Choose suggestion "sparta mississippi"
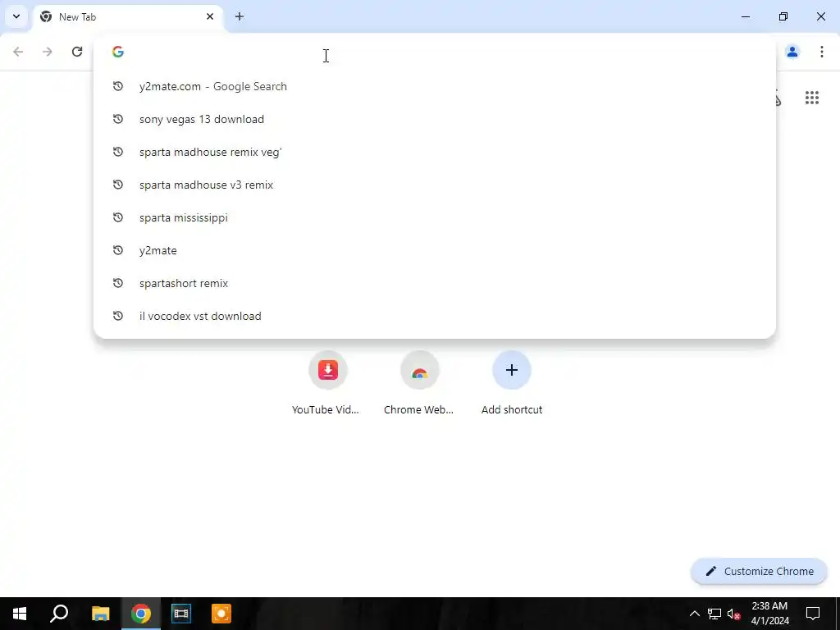This screenshot has width=840, height=630. pyautogui.click(x=435, y=217)
